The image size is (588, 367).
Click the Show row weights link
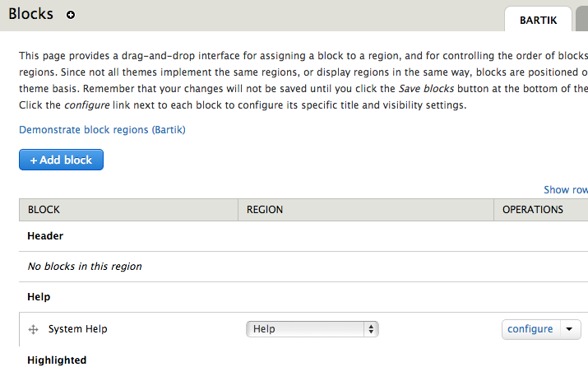pyautogui.click(x=566, y=190)
